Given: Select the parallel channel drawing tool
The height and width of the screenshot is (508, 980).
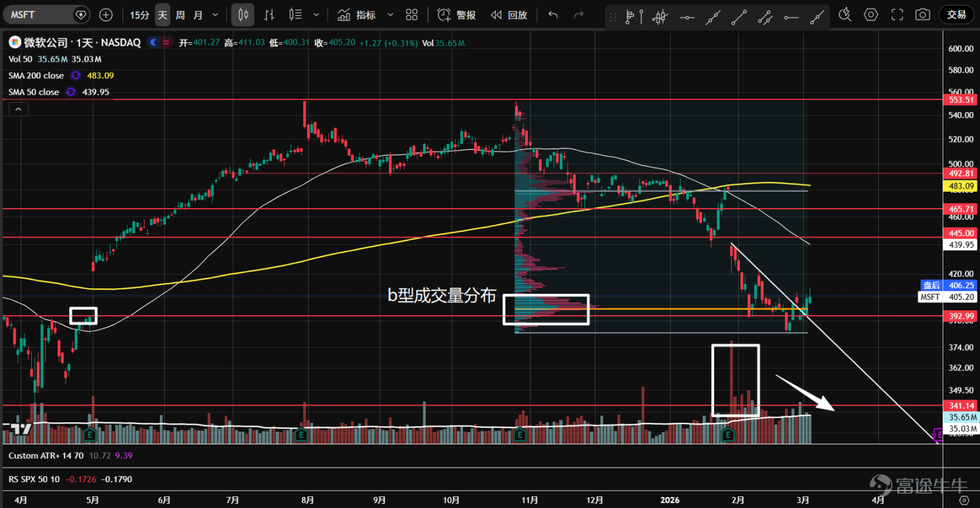Looking at the screenshot, I should tap(765, 17).
